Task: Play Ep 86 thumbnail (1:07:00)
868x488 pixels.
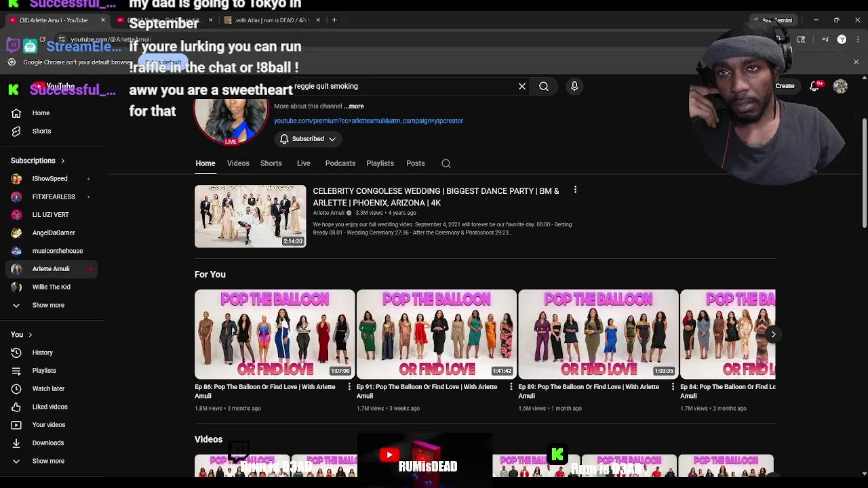Action: [275, 334]
